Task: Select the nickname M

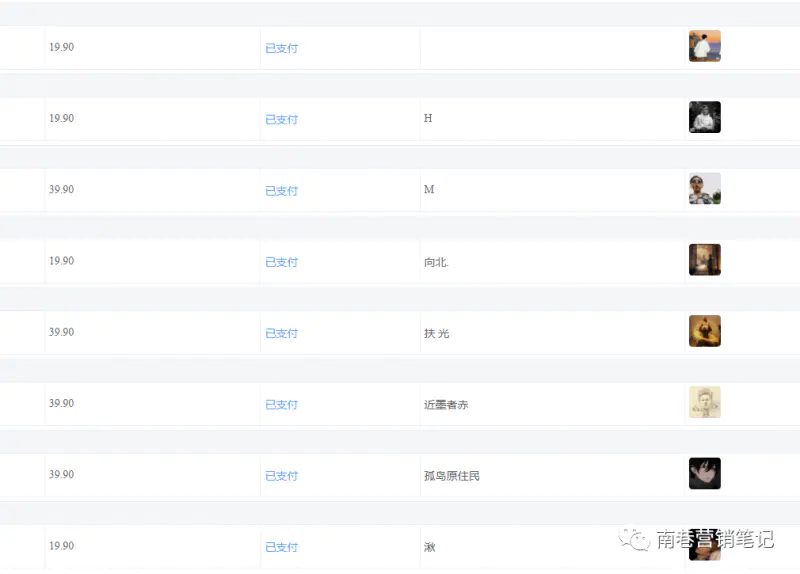Action: [x=429, y=189]
